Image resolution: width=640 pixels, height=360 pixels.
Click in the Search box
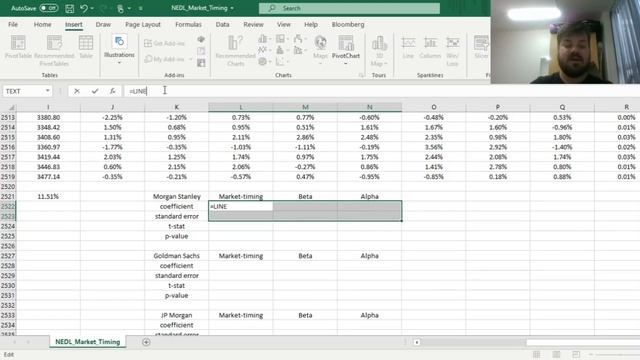(349, 8)
